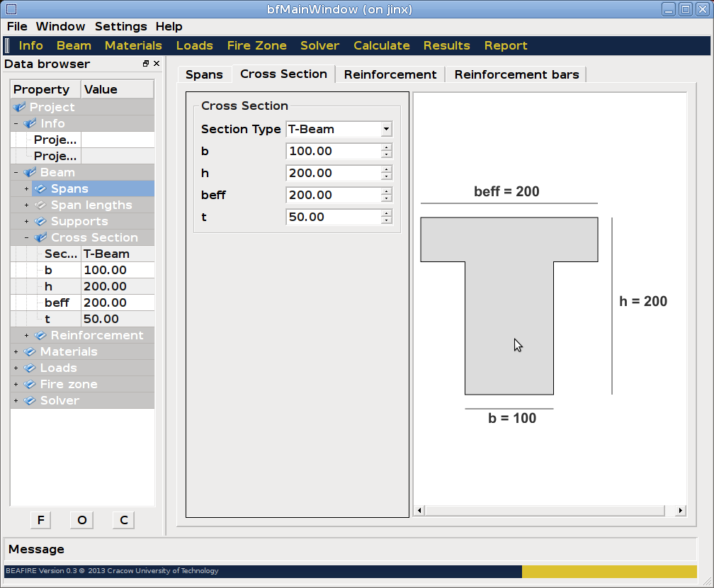Expand the Reinforcement tree node
Image resolution: width=714 pixels, height=588 pixels.
(27, 335)
